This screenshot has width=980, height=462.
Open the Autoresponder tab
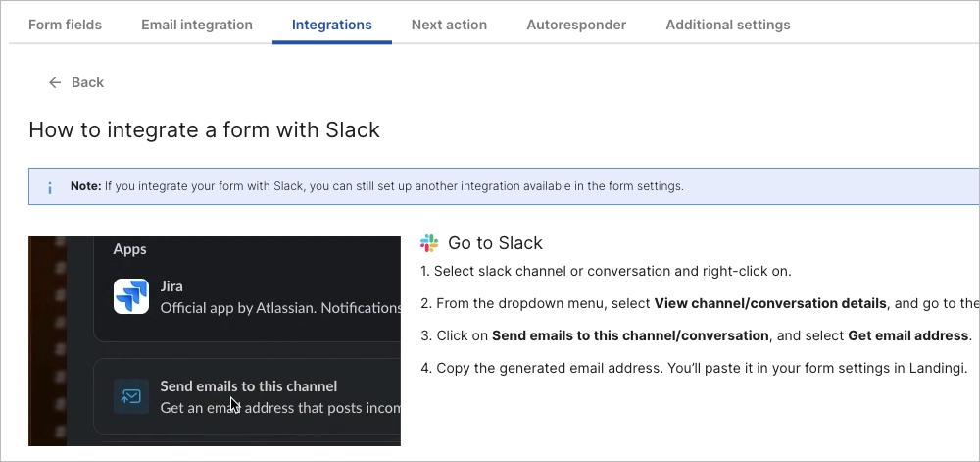tap(576, 25)
